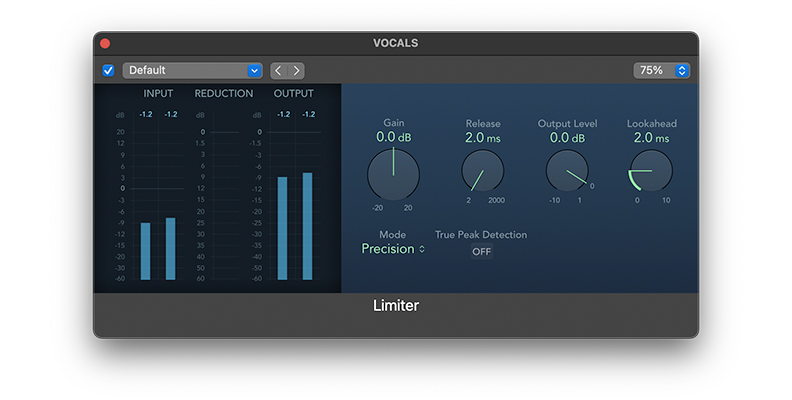792x400 pixels.
Task: Select the Output Level 0.0 dB value
Action: [567, 137]
